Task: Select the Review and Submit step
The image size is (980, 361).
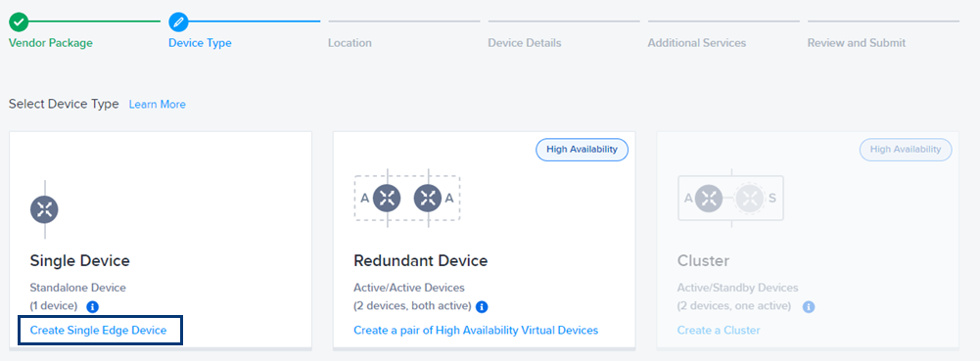Action: tap(857, 43)
